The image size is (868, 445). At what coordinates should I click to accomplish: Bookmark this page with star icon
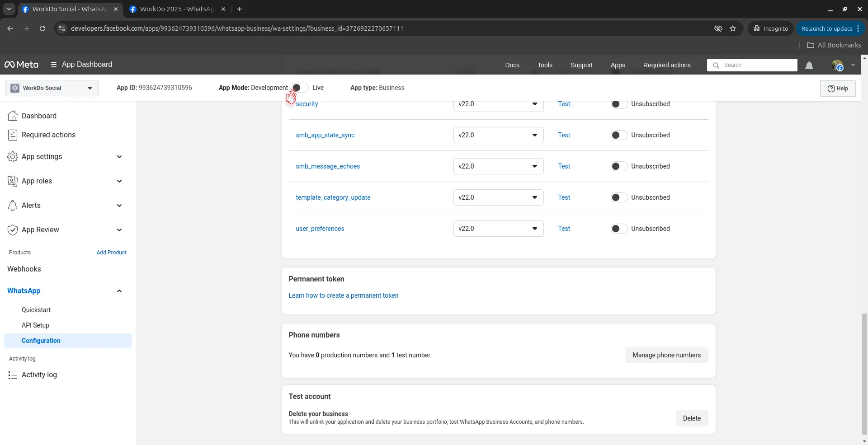[x=733, y=28]
